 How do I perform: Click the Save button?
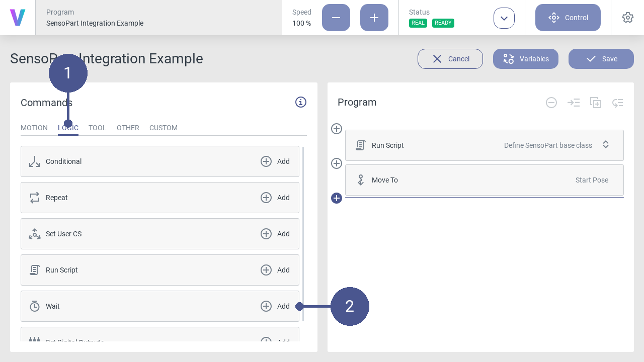(x=601, y=59)
